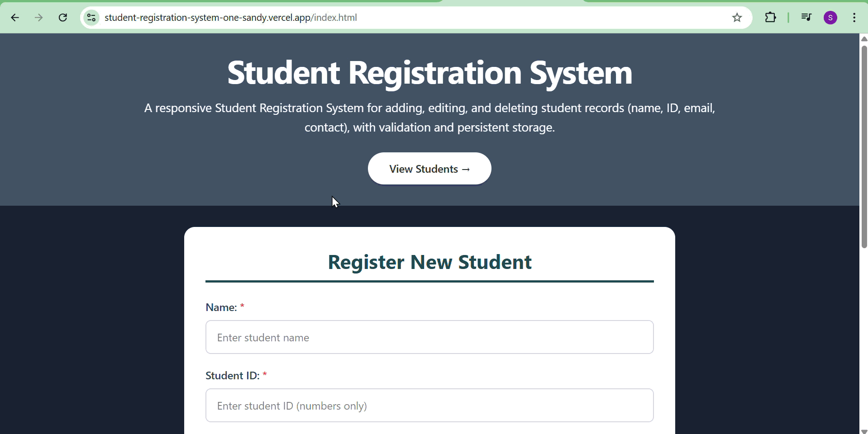Navigate back with the back arrow

[15, 18]
